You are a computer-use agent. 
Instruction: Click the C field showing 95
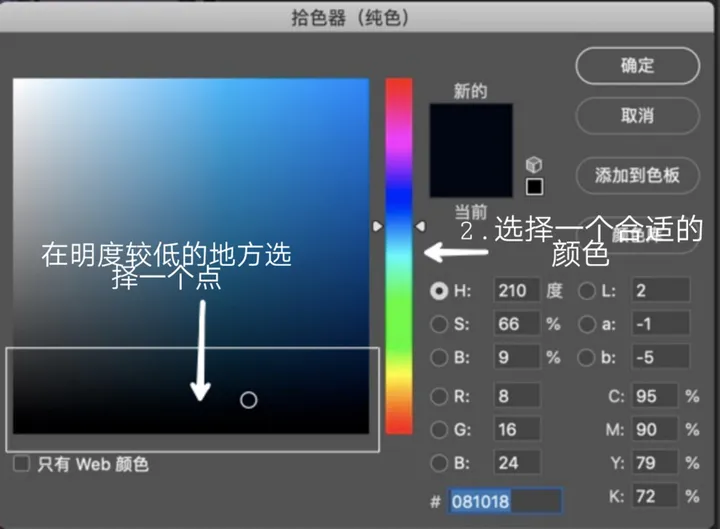654,396
